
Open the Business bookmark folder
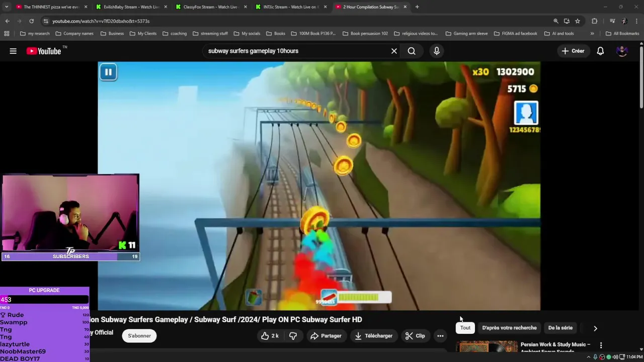[112, 34]
